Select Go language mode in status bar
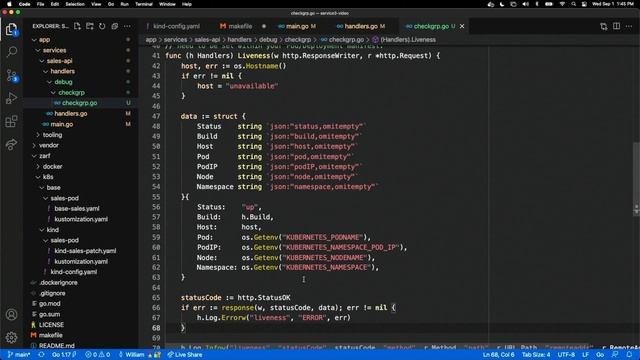The width and height of the screenshot is (640, 360). 600,355
